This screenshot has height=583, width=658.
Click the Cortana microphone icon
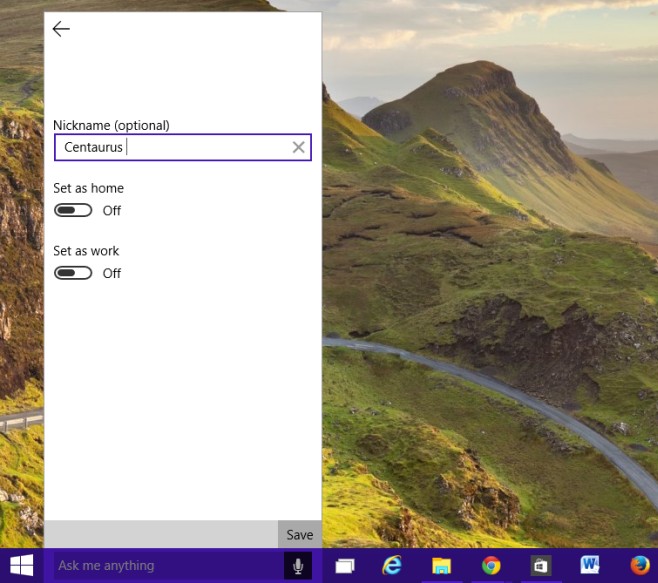298,566
